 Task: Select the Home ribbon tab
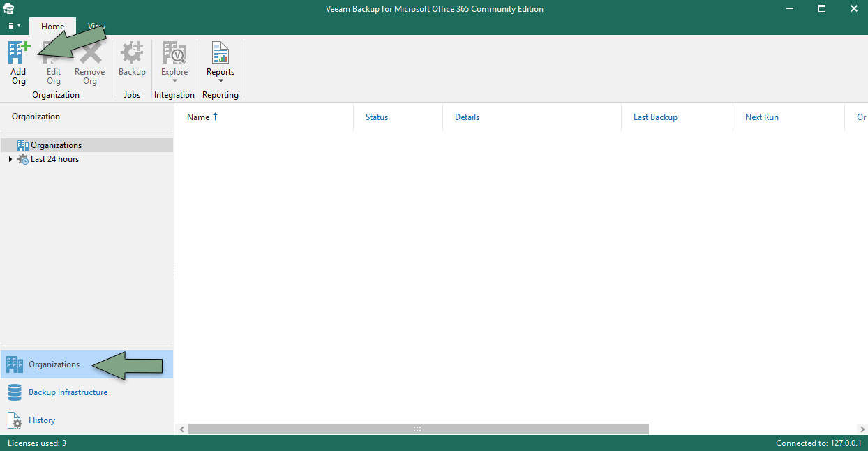tap(52, 27)
